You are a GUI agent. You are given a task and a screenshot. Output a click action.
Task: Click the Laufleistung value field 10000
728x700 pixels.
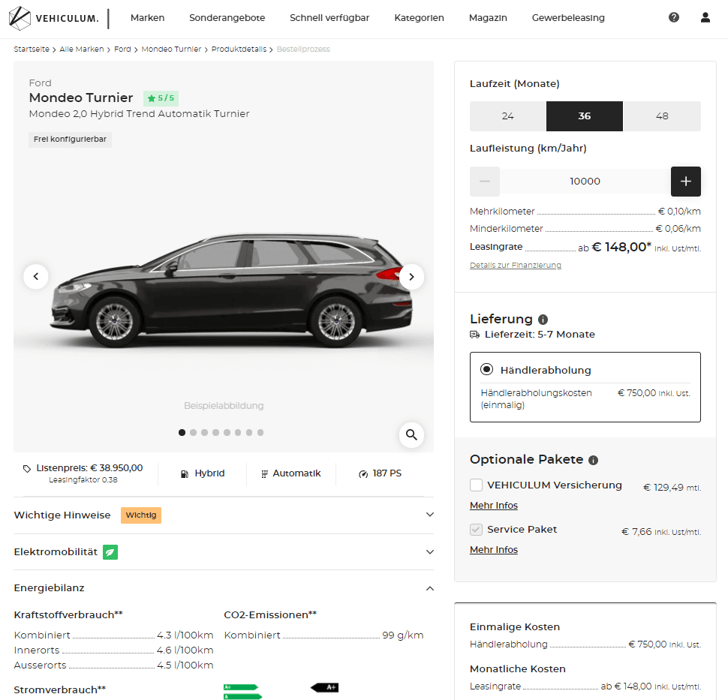pyautogui.click(x=585, y=182)
